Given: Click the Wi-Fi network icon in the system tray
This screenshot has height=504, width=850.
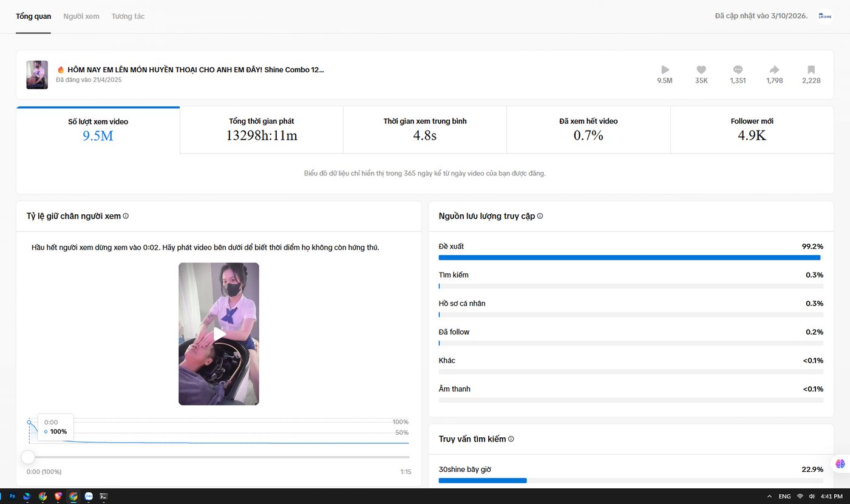Looking at the screenshot, I should click(800, 496).
